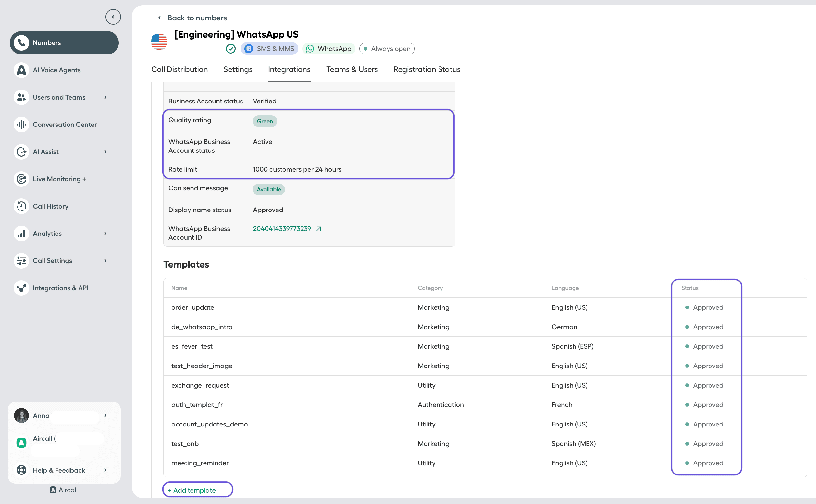Image resolution: width=816 pixels, height=504 pixels.
Task: Open Integrations & API from sidebar
Action: click(61, 288)
